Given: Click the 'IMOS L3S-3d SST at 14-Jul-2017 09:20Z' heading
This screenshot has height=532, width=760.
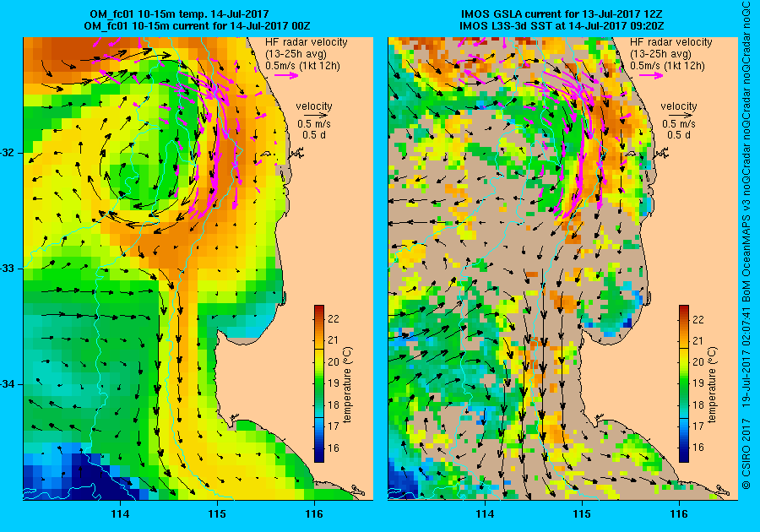Looking at the screenshot, I should pos(562,26).
